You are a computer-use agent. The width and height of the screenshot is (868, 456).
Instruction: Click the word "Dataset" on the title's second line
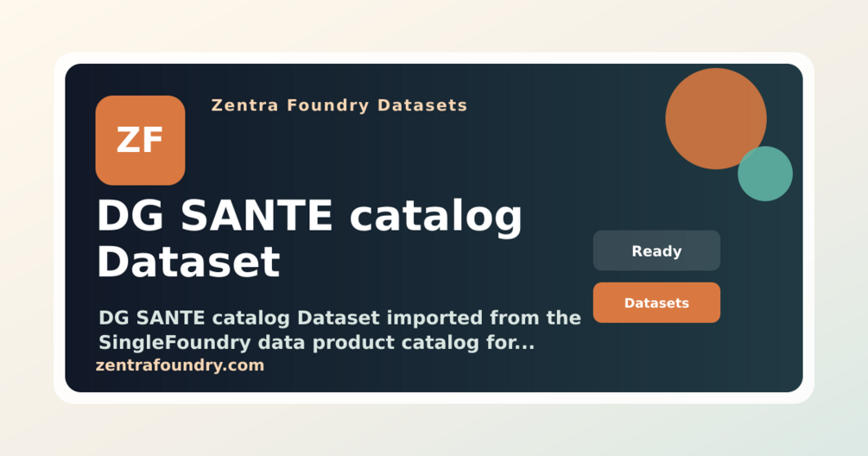pyautogui.click(x=188, y=262)
